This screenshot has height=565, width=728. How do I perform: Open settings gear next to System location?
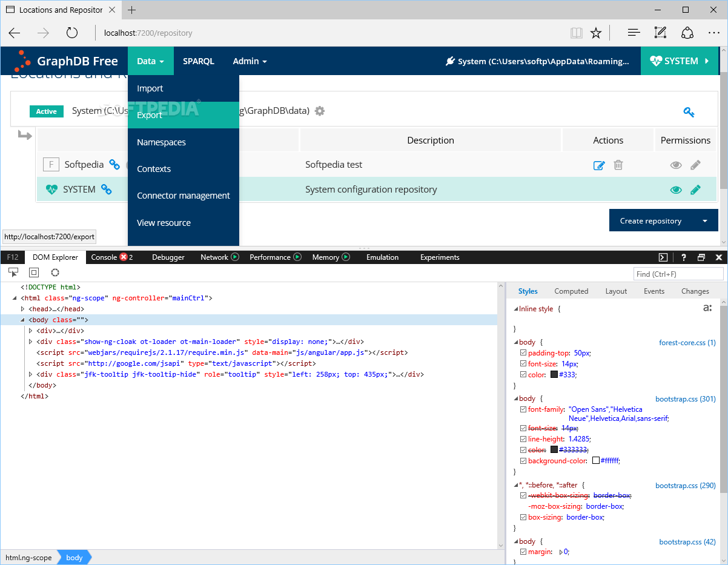point(320,111)
